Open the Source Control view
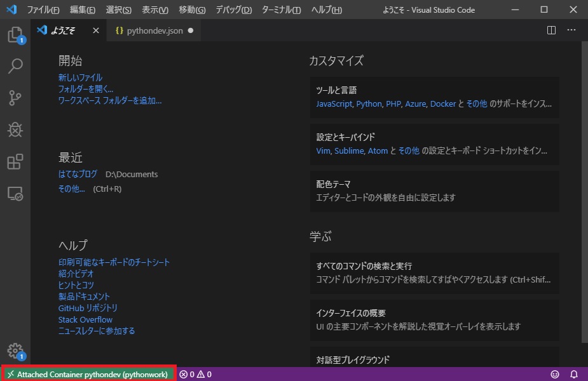 tap(14, 98)
